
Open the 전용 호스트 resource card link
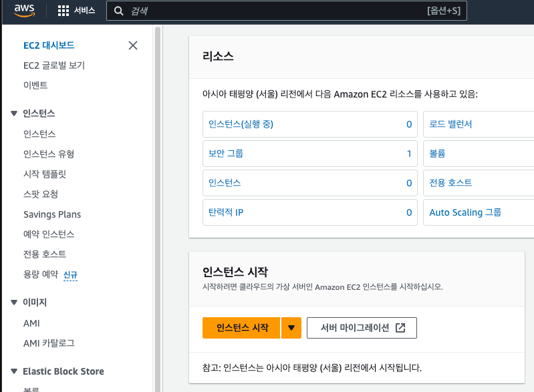450,183
